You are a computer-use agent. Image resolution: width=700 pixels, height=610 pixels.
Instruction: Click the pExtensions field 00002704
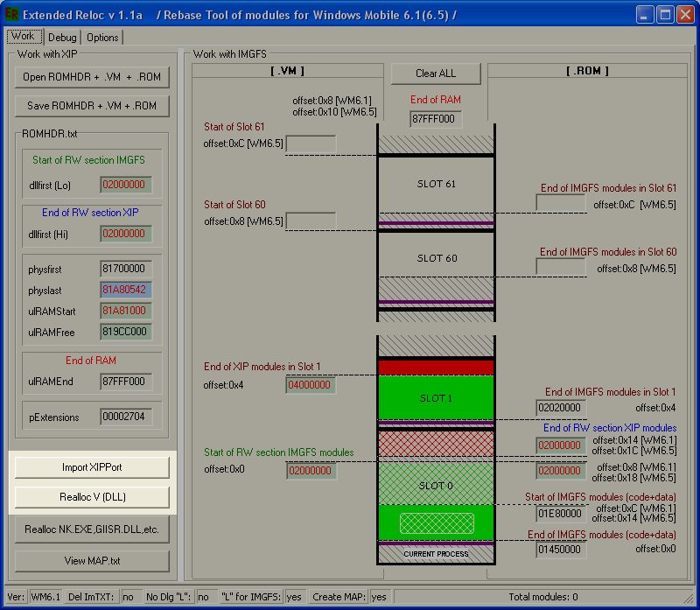[126, 417]
